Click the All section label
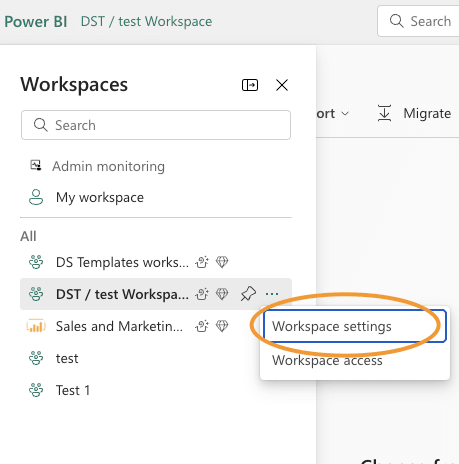Image resolution: width=459 pixels, height=464 pixels. pos(28,236)
